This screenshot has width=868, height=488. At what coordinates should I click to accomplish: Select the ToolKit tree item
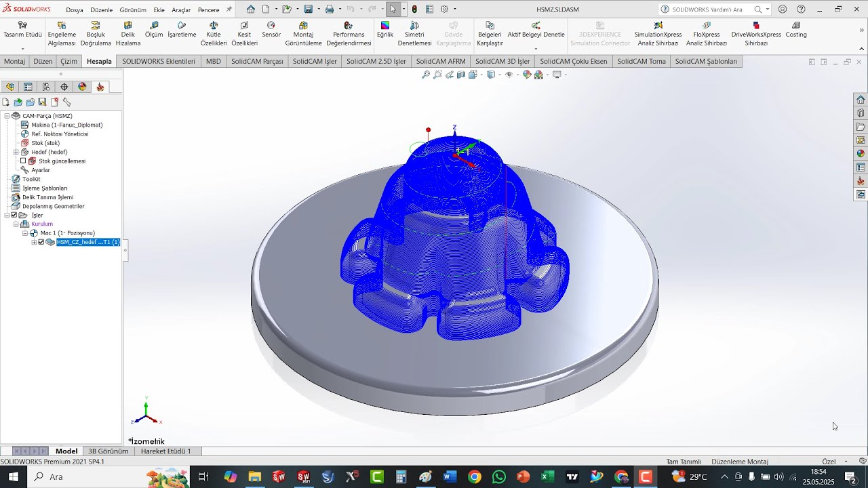[31, 179]
